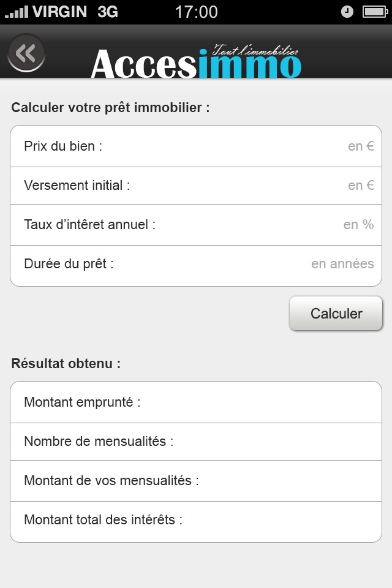Image resolution: width=392 pixels, height=588 pixels.
Task: Tap the back double-arrow icon
Action: tap(26, 53)
